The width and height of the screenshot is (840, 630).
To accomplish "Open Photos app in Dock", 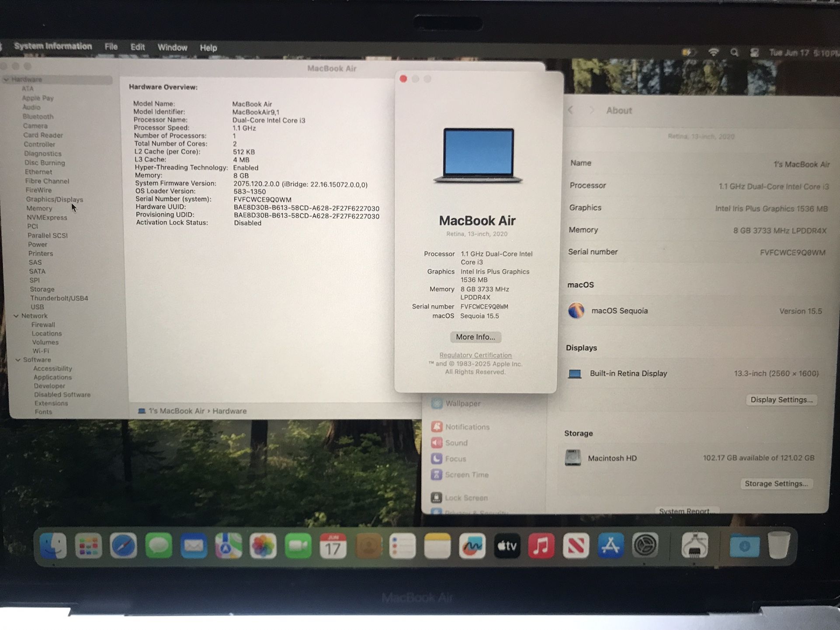I will pyautogui.click(x=263, y=545).
